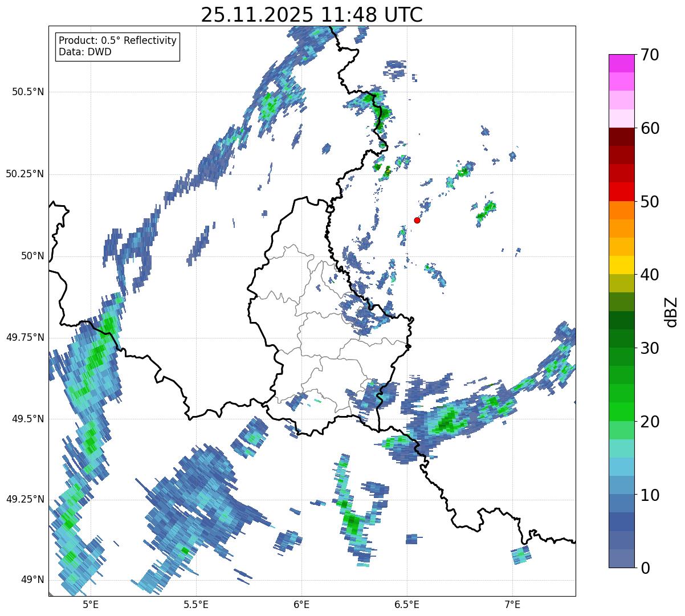Click the orange colorbar swatch below 50
The width and height of the screenshot is (685, 616).
point(621,210)
